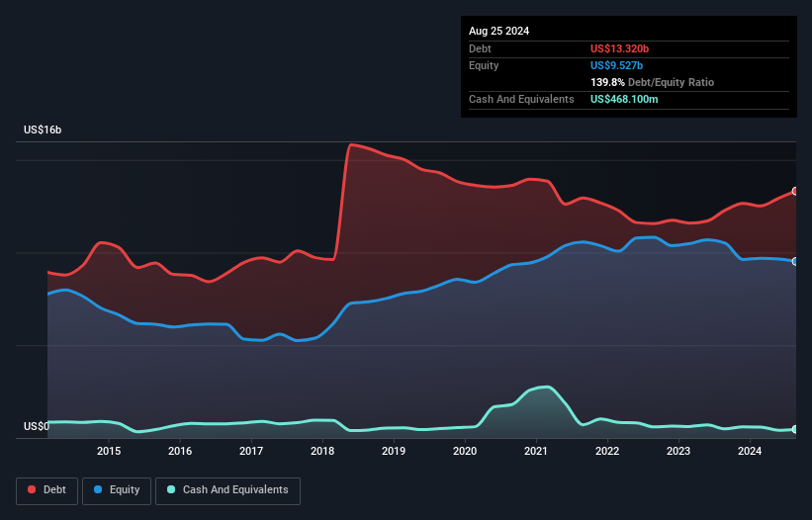Select the 2019 x-axis label

coord(394,451)
